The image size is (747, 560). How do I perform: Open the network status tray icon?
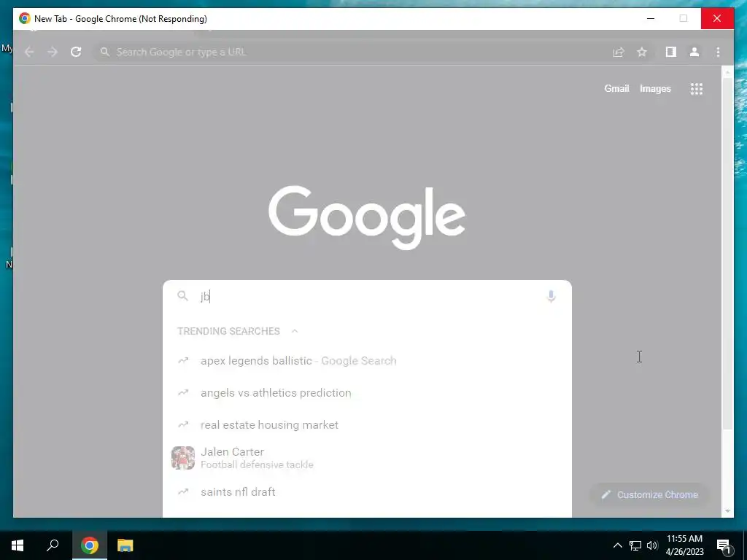(x=635, y=545)
